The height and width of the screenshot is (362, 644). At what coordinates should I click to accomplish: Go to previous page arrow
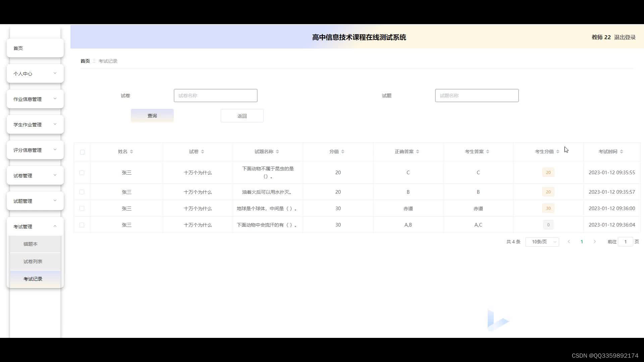[x=569, y=242]
